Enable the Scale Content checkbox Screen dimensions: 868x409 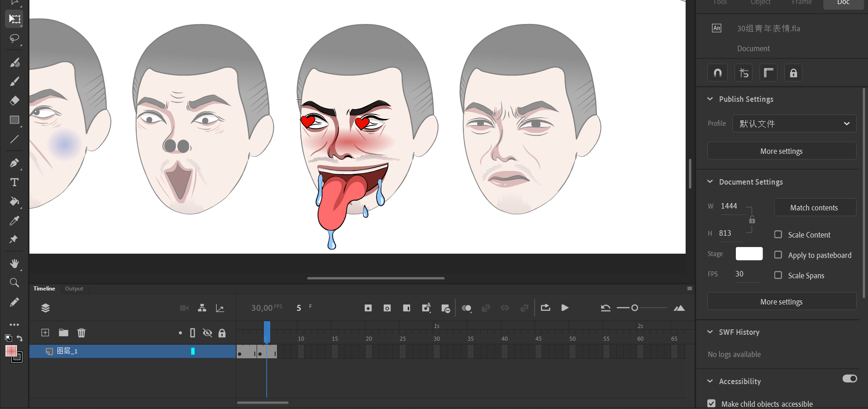[x=778, y=234]
